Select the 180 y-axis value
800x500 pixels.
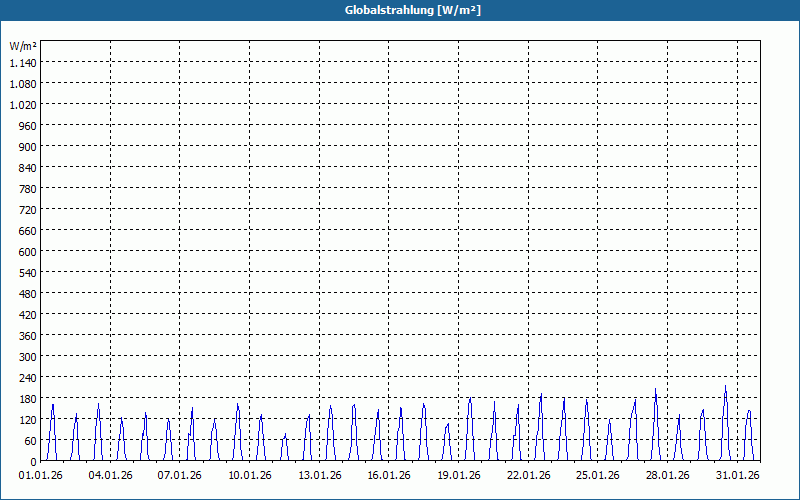click(28, 398)
